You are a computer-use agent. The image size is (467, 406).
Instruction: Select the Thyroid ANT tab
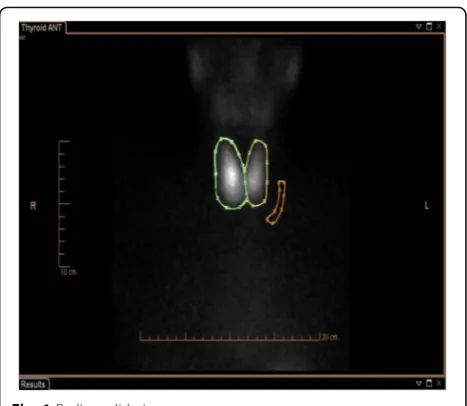42,28
